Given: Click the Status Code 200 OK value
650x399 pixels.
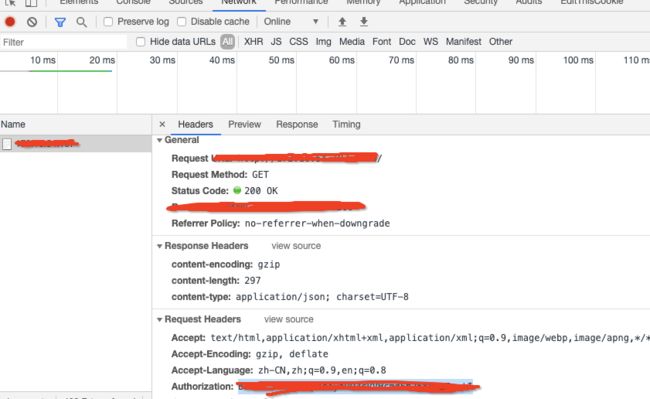Looking at the screenshot, I should coord(261,191).
